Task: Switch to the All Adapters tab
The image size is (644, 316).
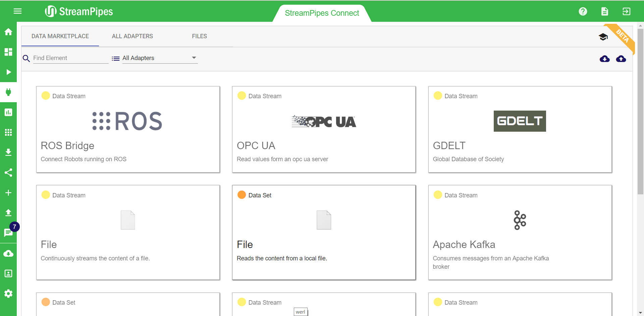Action: coord(132,36)
